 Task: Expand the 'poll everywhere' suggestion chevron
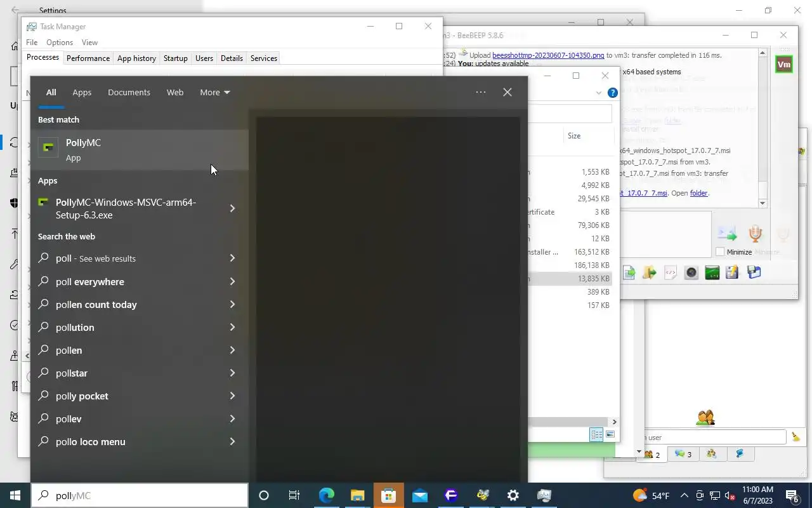pos(232,281)
